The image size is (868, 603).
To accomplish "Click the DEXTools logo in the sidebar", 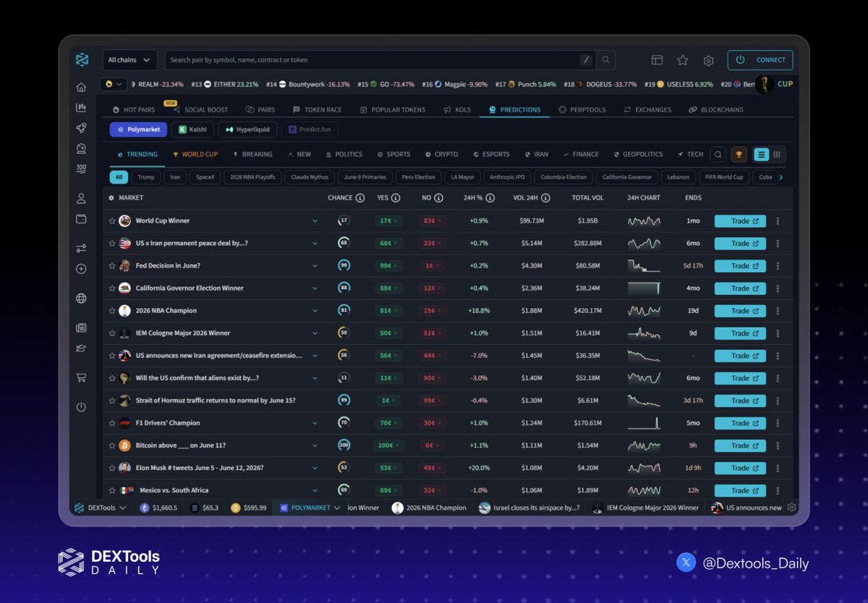I will (82, 59).
